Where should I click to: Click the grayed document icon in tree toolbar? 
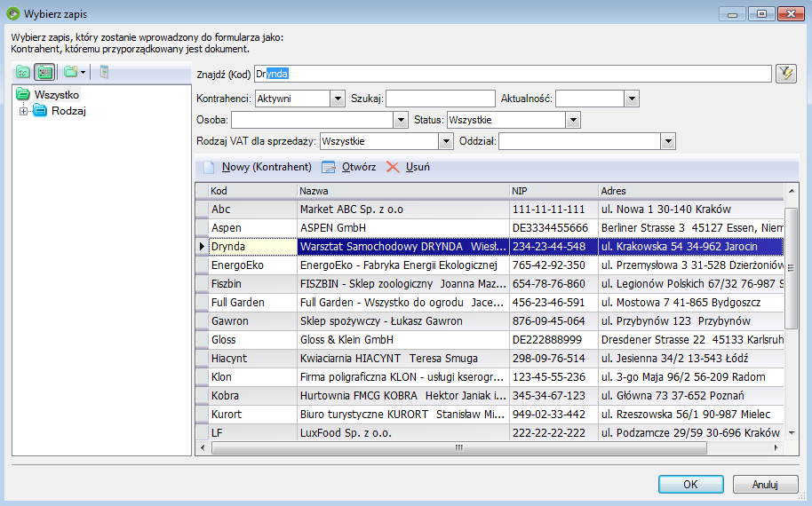pyautogui.click(x=104, y=72)
